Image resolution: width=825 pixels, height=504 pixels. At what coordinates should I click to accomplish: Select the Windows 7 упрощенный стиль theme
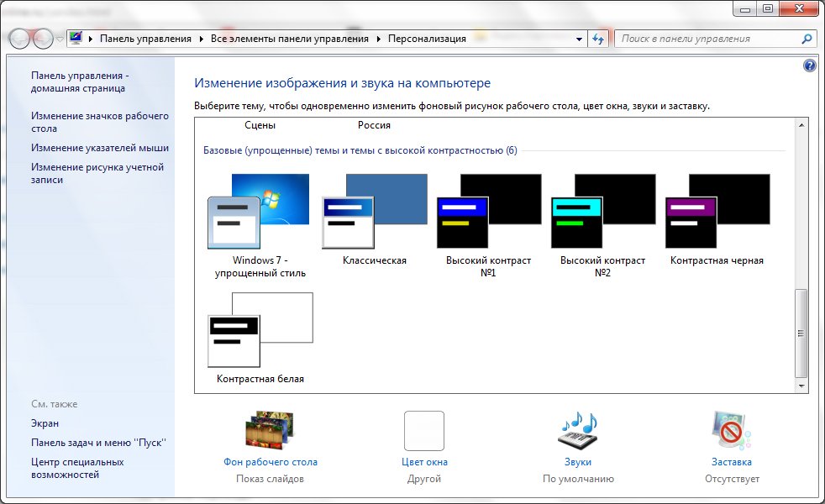point(260,225)
